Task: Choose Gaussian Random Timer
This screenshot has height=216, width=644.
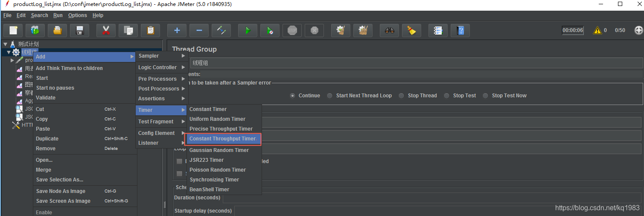Action: (x=224, y=150)
